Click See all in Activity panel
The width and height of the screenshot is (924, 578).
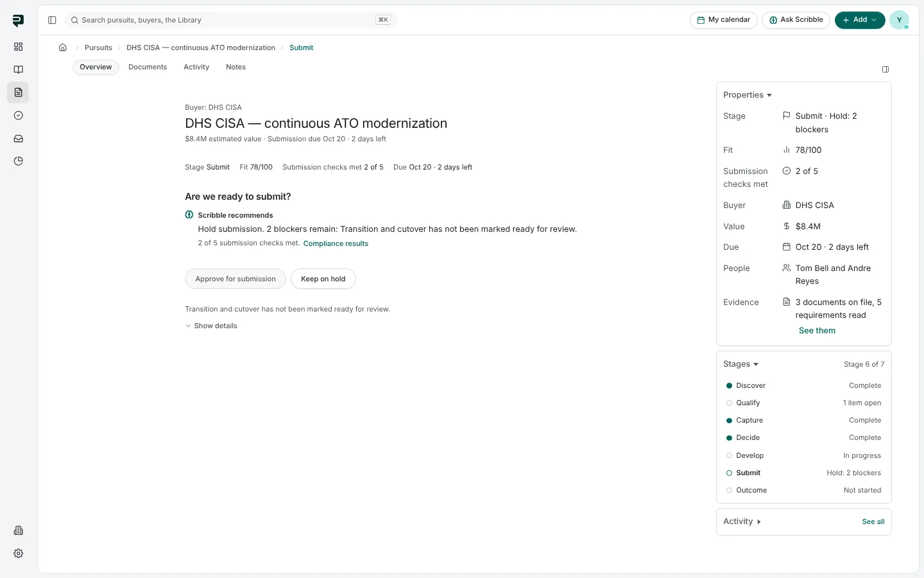click(x=873, y=521)
